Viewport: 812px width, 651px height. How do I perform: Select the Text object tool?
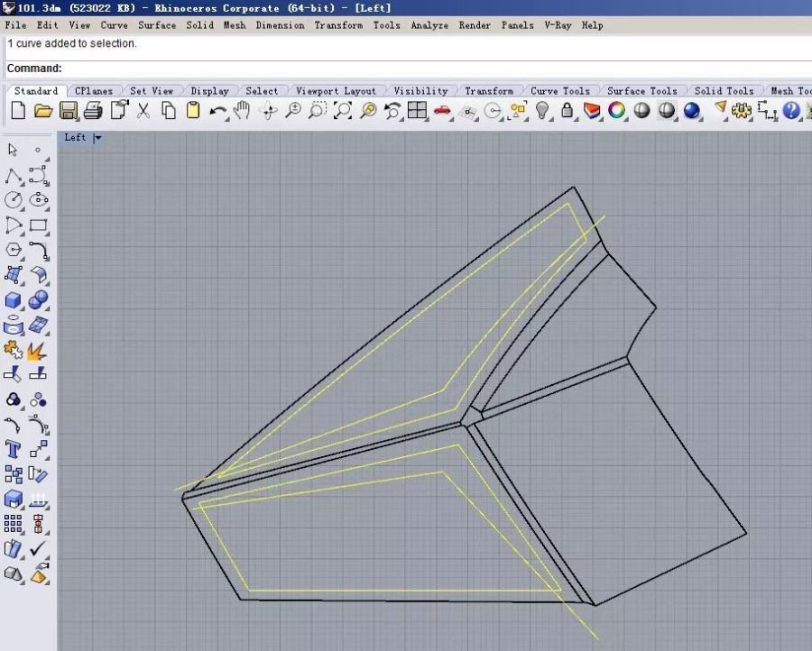pyautogui.click(x=14, y=448)
